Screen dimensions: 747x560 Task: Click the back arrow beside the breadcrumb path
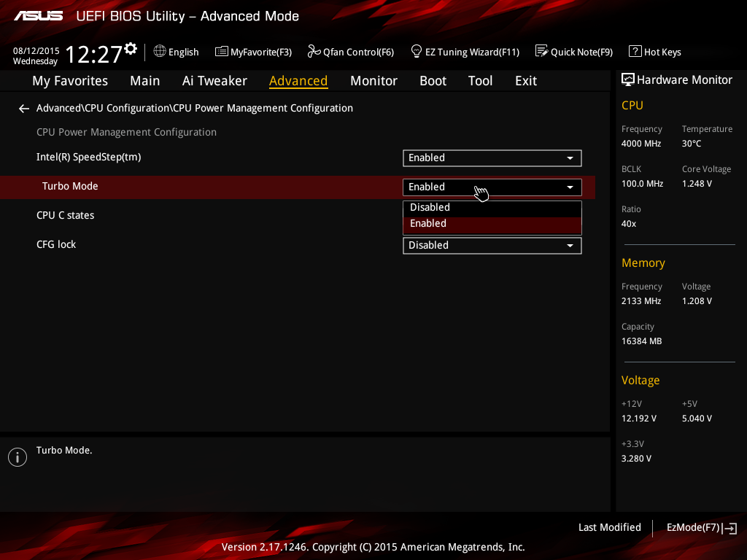click(24, 109)
